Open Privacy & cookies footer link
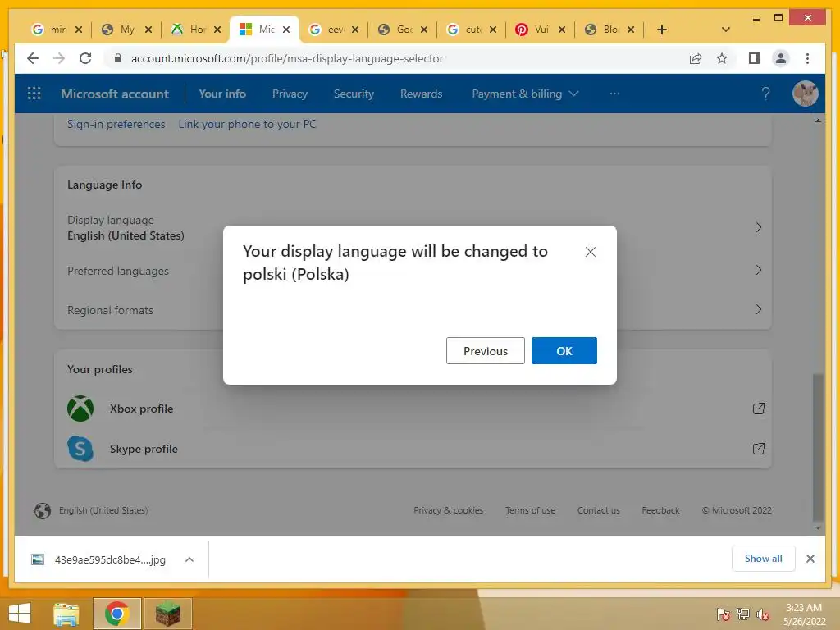This screenshot has width=840, height=630. 449,510
